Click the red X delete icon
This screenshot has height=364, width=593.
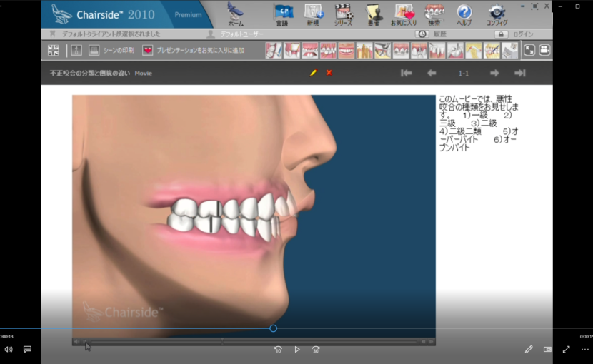point(329,73)
